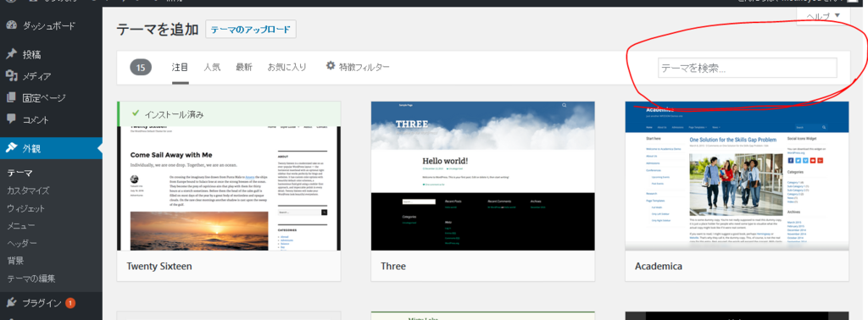Select the Three theme thumbnail

[x=482, y=176]
